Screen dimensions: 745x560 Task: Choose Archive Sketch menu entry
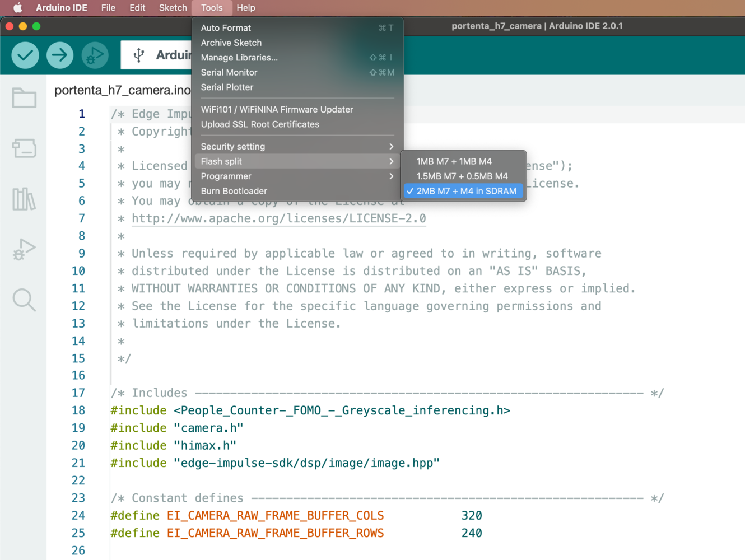pos(297,43)
